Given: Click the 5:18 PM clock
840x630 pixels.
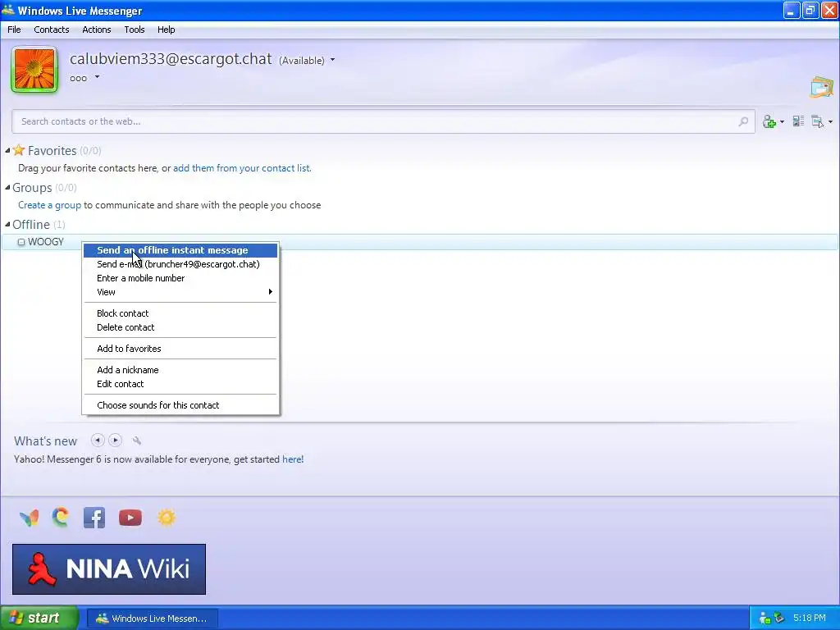Looking at the screenshot, I should (810, 619).
